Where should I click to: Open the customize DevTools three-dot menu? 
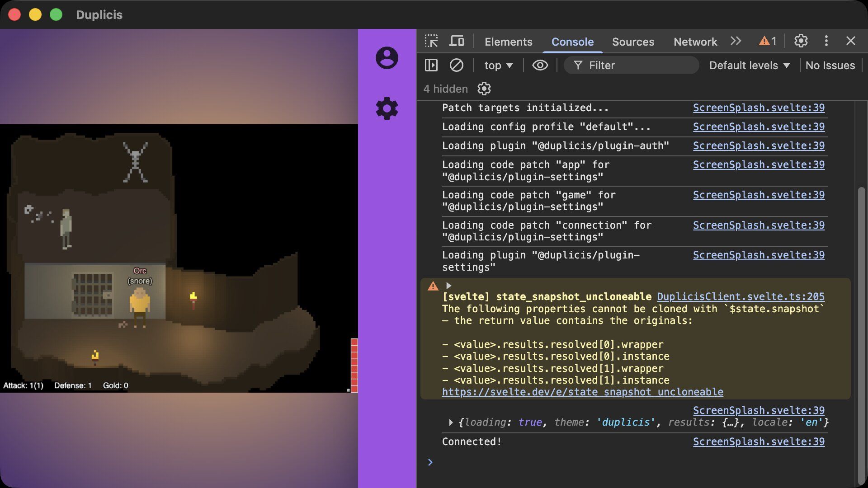[x=826, y=41]
